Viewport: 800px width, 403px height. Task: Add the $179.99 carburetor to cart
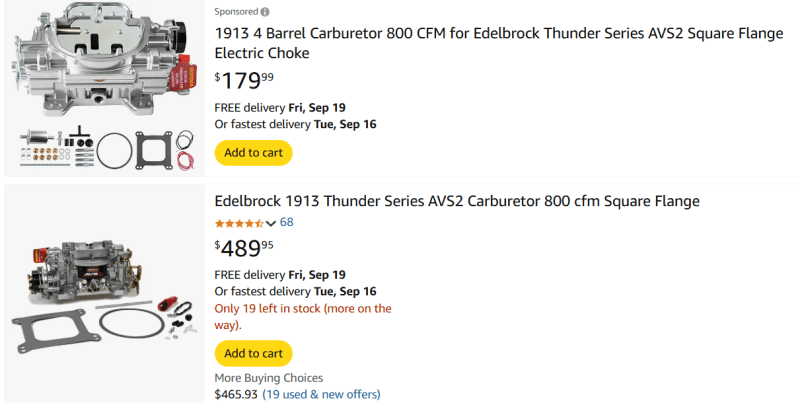click(253, 153)
